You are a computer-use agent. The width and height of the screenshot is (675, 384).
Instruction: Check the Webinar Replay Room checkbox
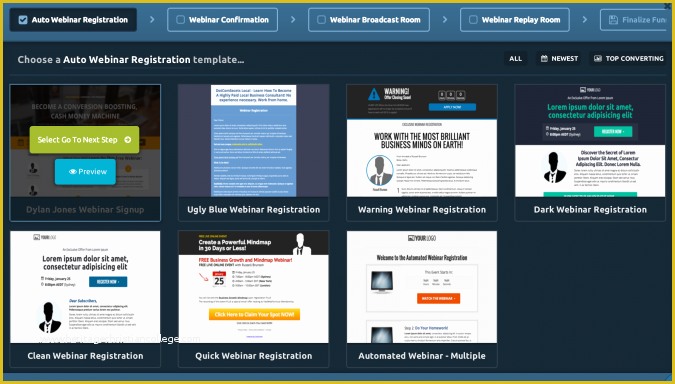point(473,20)
